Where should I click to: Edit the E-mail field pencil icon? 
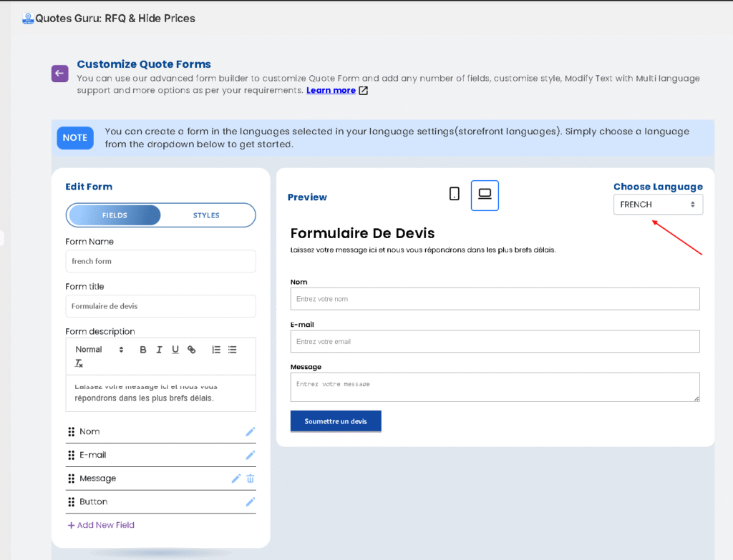[x=251, y=455]
